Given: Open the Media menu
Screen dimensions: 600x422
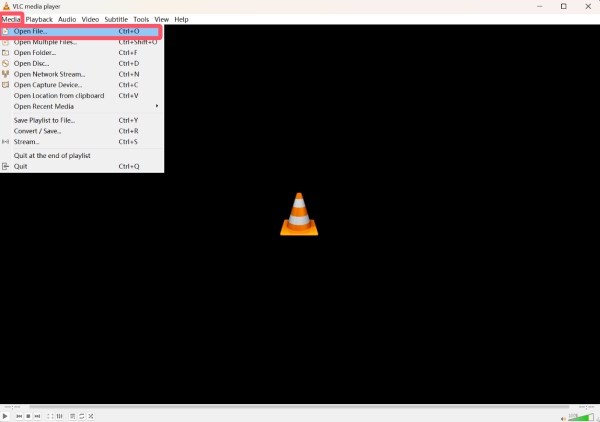Looking at the screenshot, I should click(x=11, y=19).
